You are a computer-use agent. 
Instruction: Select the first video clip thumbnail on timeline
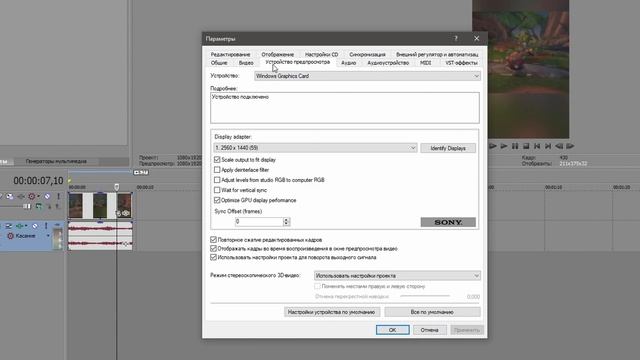point(76,205)
